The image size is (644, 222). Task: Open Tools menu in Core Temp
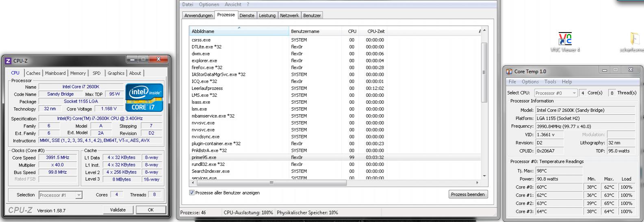(550, 82)
